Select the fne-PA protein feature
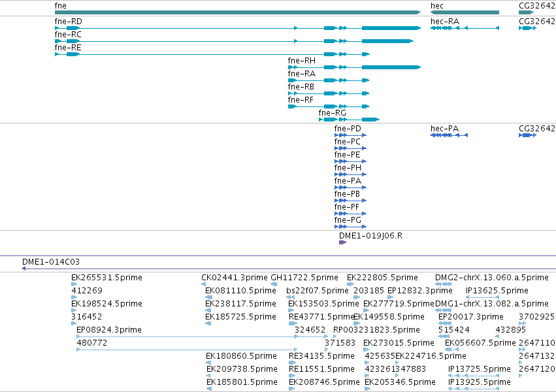The height and width of the screenshot is (392, 556). click(350, 188)
